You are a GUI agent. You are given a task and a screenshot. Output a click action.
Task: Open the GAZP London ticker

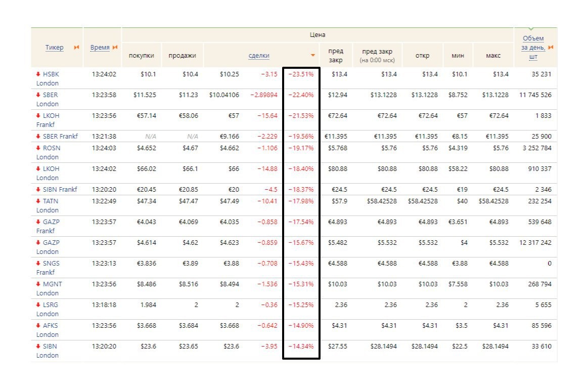[x=48, y=247]
